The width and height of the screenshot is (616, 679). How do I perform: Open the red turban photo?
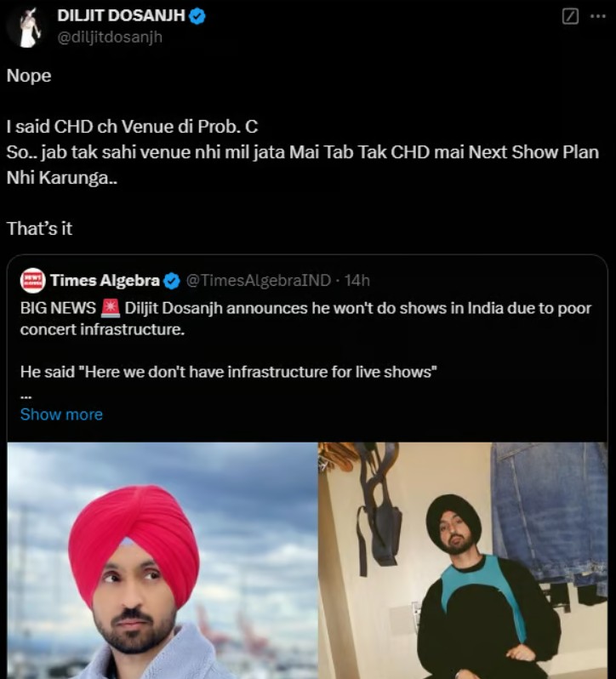point(162,560)
